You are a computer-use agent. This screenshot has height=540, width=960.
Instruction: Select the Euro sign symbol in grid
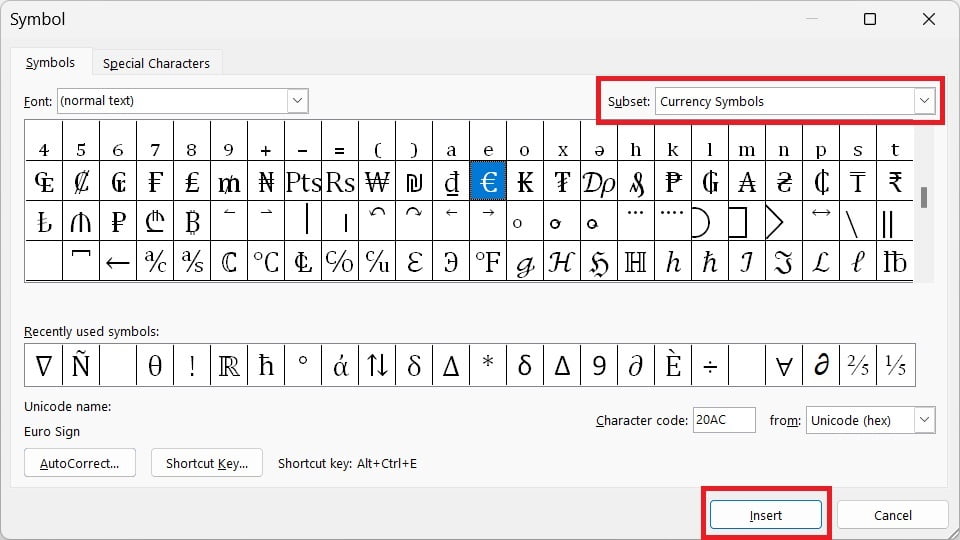(488, 181)
